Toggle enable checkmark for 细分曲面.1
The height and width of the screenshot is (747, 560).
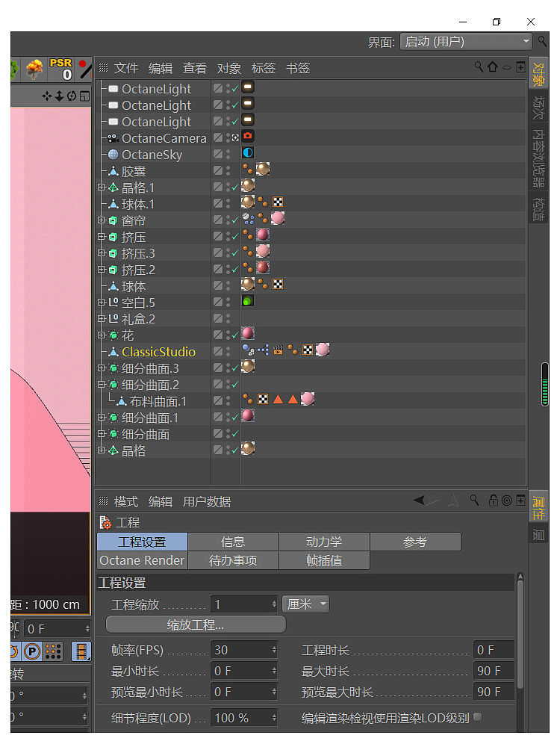pos(234,418)
